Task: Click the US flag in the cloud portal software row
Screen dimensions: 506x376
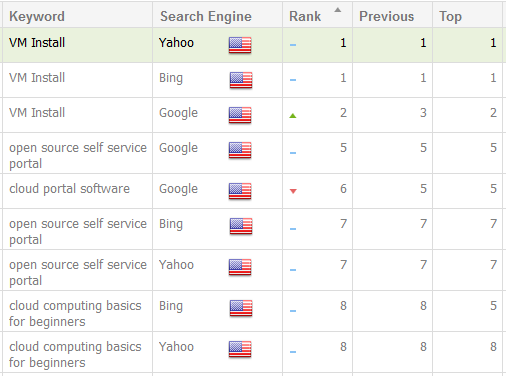Action: point(240,191)
